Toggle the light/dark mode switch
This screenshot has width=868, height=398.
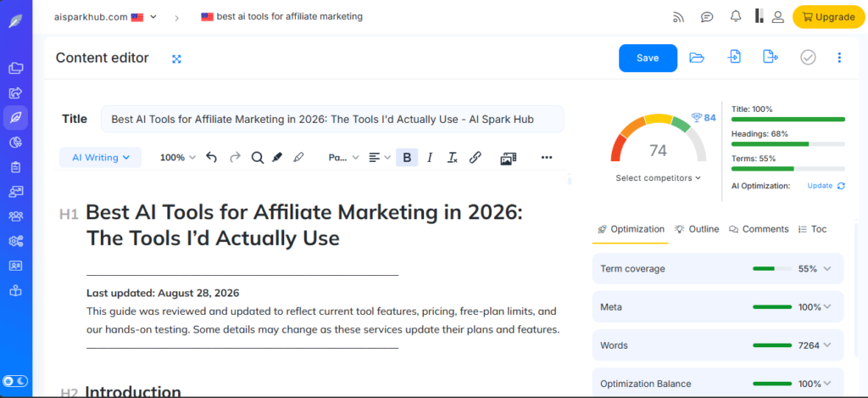coord(15,381)
